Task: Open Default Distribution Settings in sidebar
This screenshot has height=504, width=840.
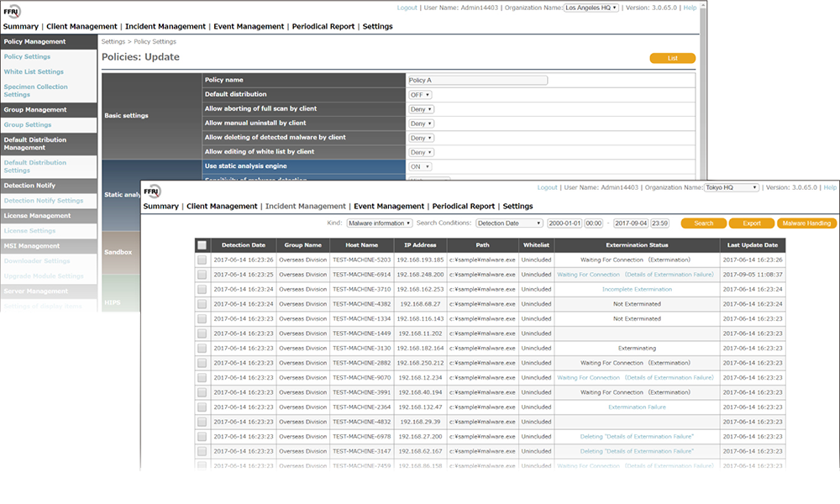Action: 35,166
